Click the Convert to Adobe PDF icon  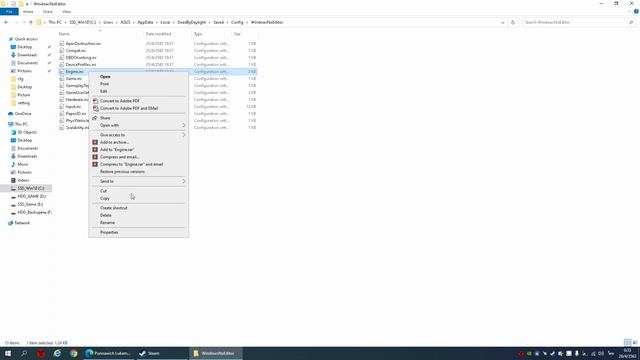point(95,101)
